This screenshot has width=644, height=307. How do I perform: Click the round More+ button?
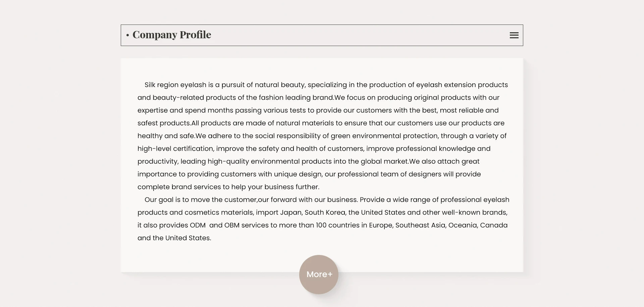tap(319, 274)
